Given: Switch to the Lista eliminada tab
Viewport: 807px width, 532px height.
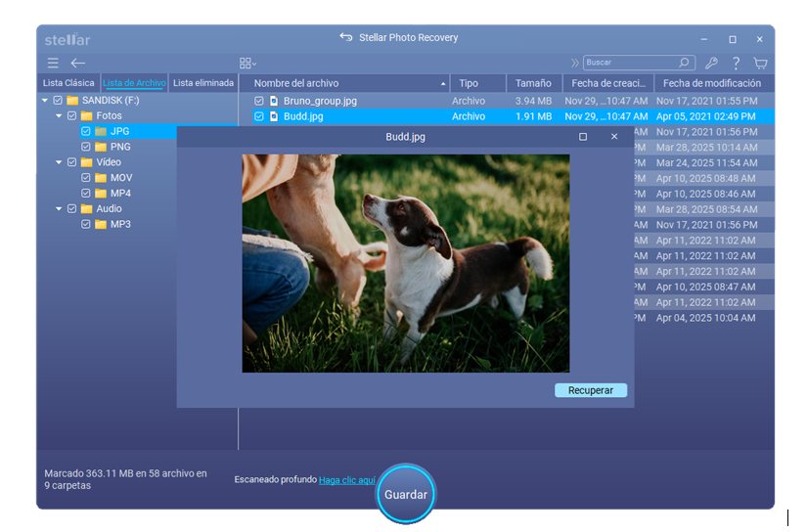Looking at the screenshot, I should [x=202, y=83].
